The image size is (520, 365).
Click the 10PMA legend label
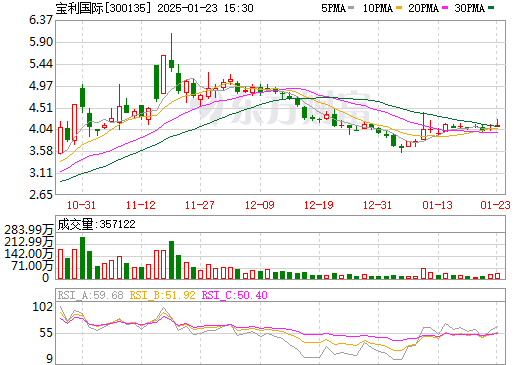tap(378, 8)
